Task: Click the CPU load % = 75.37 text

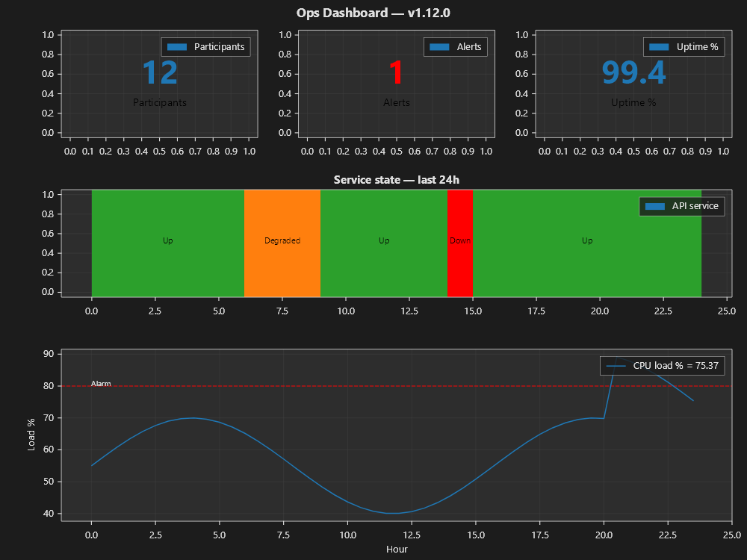Action: (675, 366)
